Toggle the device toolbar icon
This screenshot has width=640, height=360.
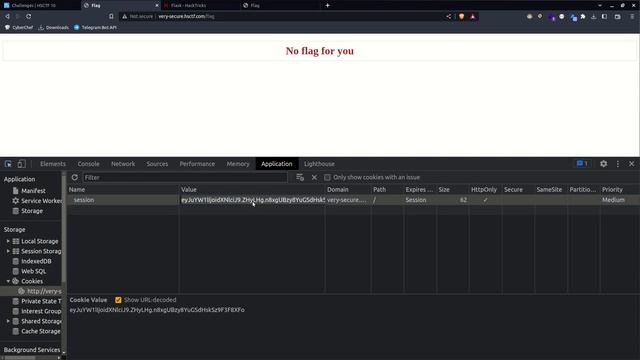pyautogui.click(x=21, y=164)
